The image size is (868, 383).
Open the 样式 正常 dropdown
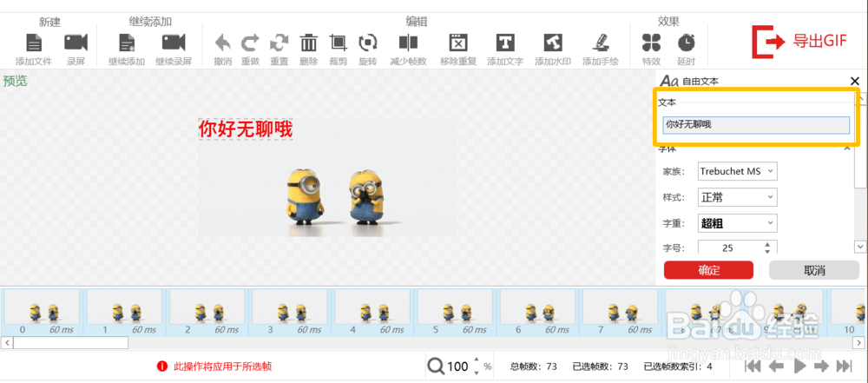pos(737,197)
